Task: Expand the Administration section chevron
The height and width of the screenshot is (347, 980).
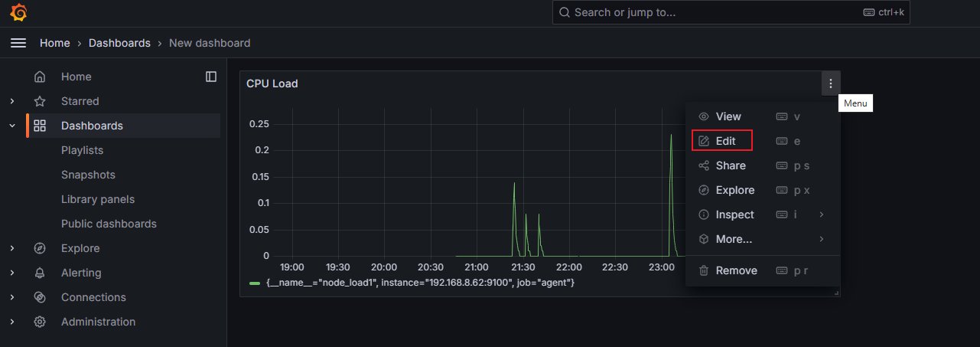Action: [x=11, y=322]
